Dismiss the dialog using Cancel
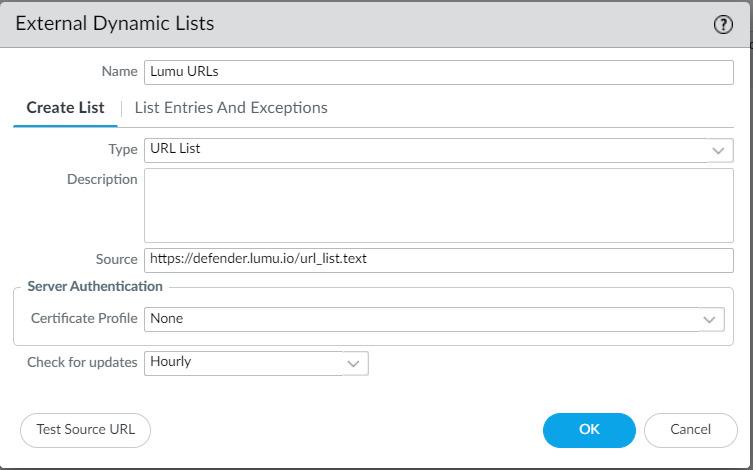This screenshot has height=470, width=753. 690,429
